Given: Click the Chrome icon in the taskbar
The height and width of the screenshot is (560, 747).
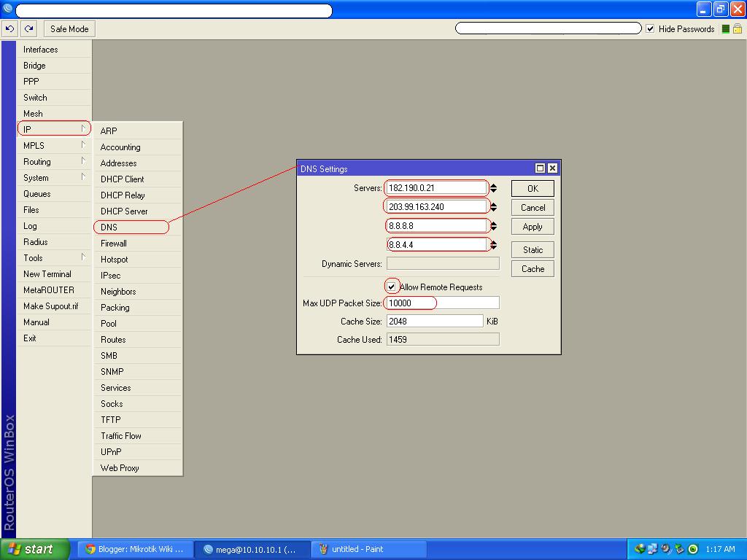Looking at the screenshot, I should coord(90,549).
